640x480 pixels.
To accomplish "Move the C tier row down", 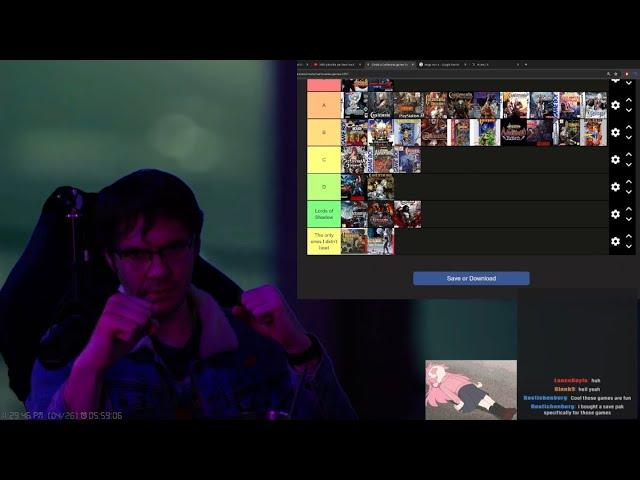I will coord(629,165).
